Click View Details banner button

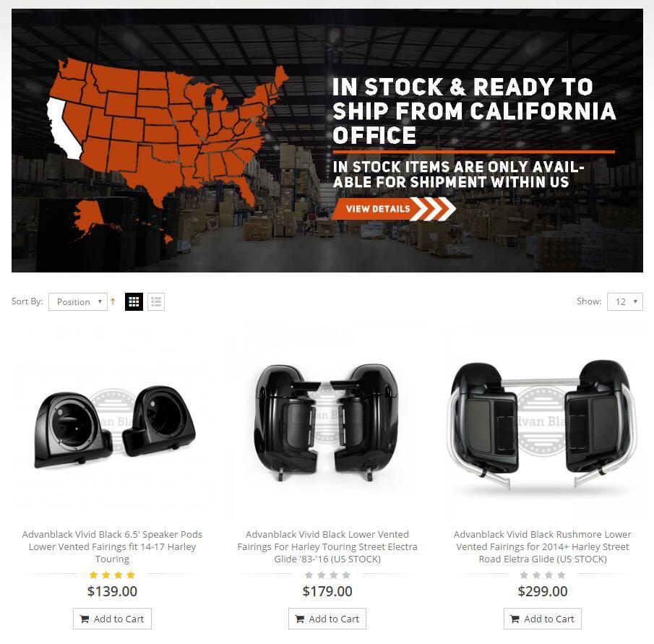coord(393,209)
